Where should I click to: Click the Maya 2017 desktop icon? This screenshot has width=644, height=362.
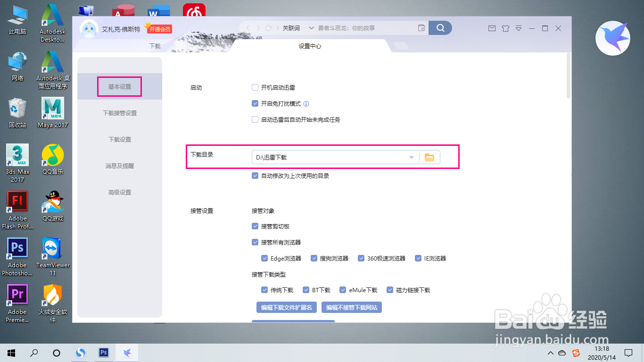coord(53,113)
